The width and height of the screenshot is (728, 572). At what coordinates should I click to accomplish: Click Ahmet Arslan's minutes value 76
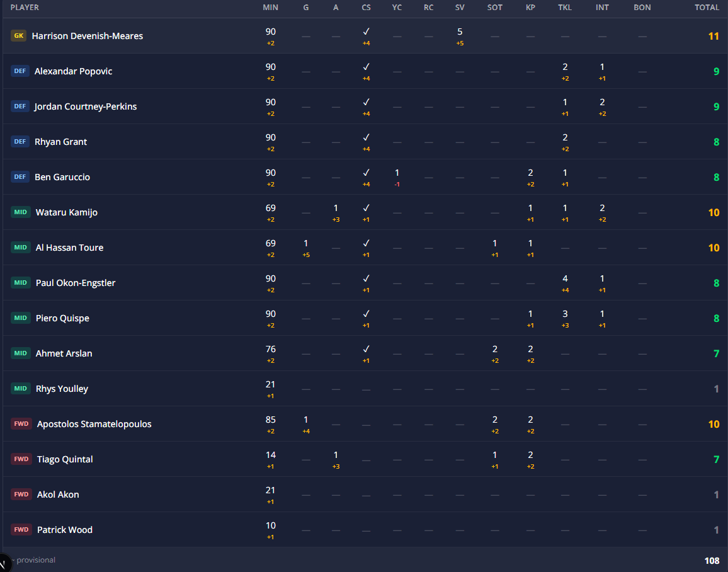pyautogui.click(x=271, y=349)
